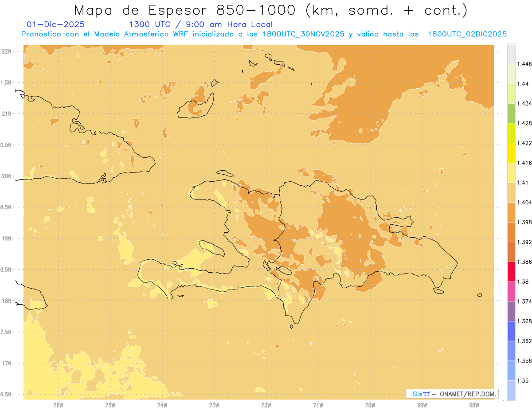Click the '8.5N' latitude label

click(x=6, y=270)
